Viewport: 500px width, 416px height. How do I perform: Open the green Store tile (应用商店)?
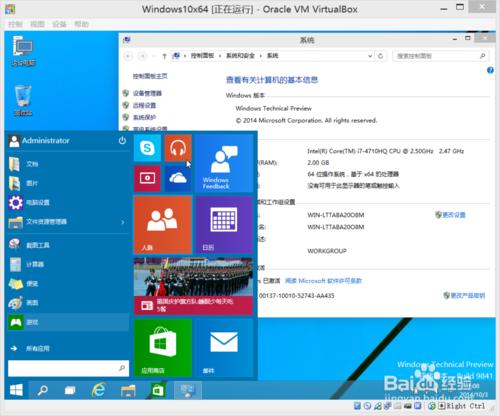coord(163,348)
